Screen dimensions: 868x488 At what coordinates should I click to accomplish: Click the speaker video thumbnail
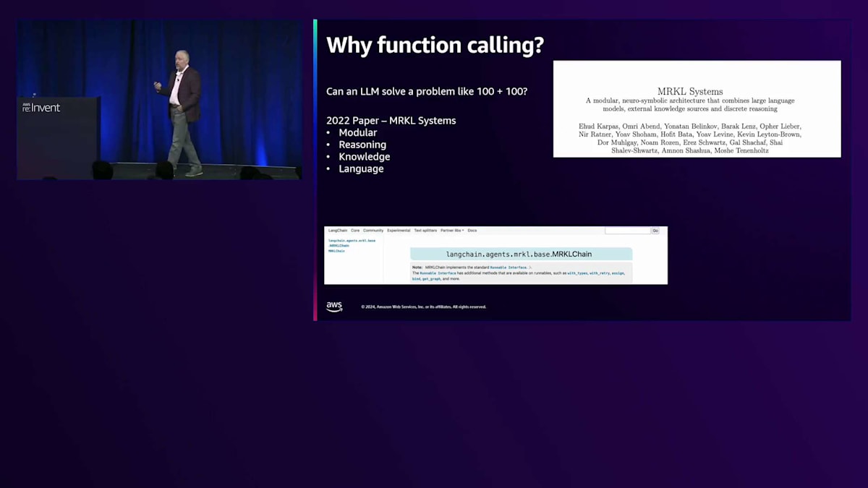(x=159, y=100)
